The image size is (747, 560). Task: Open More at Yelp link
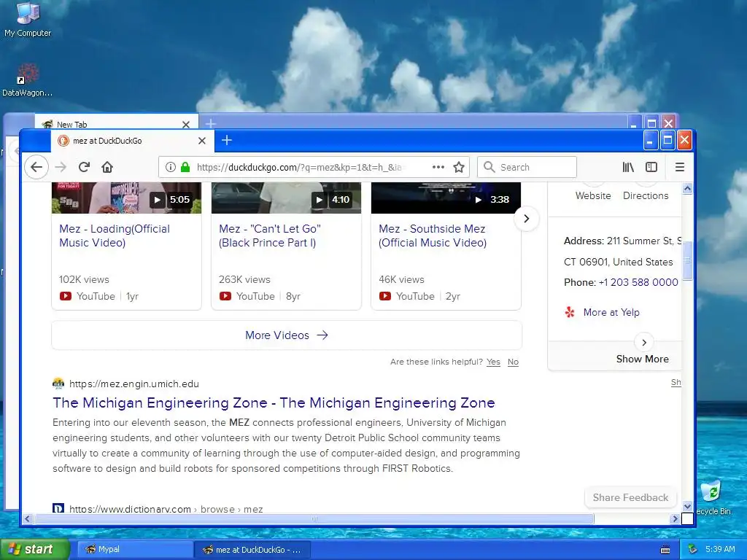[x=611, y=312]
